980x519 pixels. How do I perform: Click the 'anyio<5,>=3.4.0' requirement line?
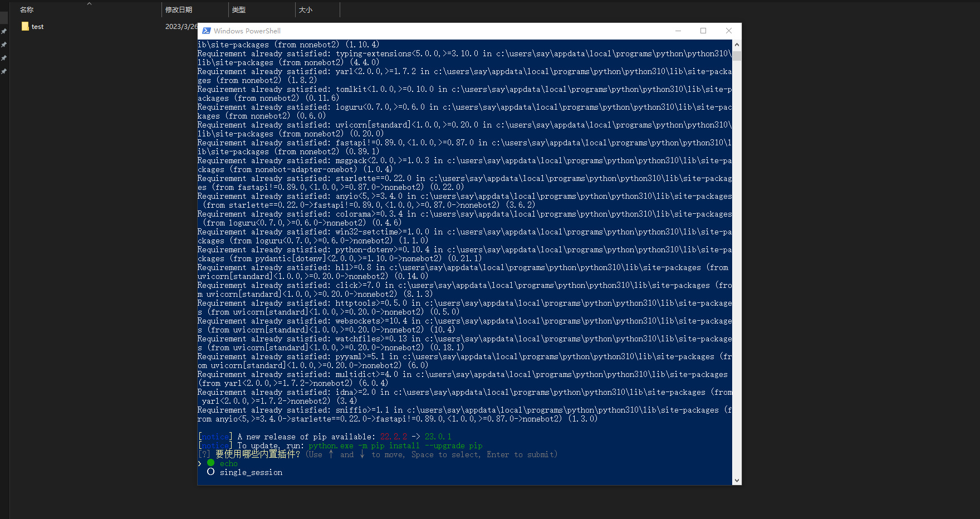point(464,200)
